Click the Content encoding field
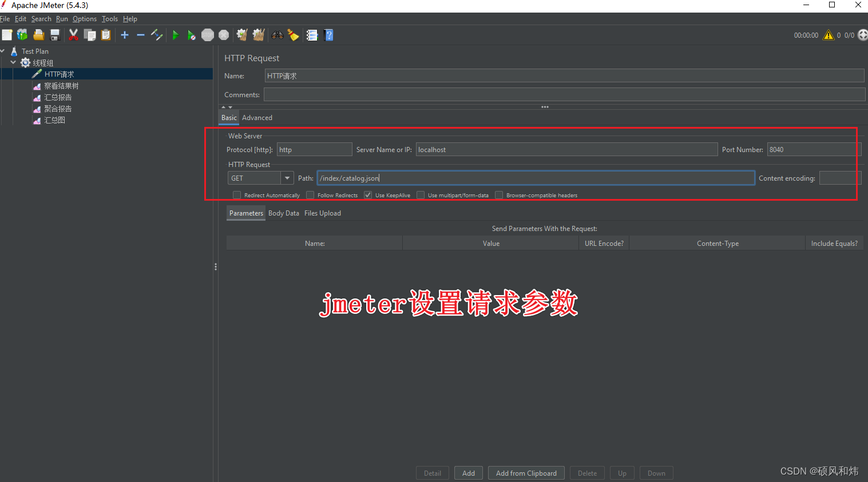The width and height of the screenshot is (868, 482). [x=840, y=178]
